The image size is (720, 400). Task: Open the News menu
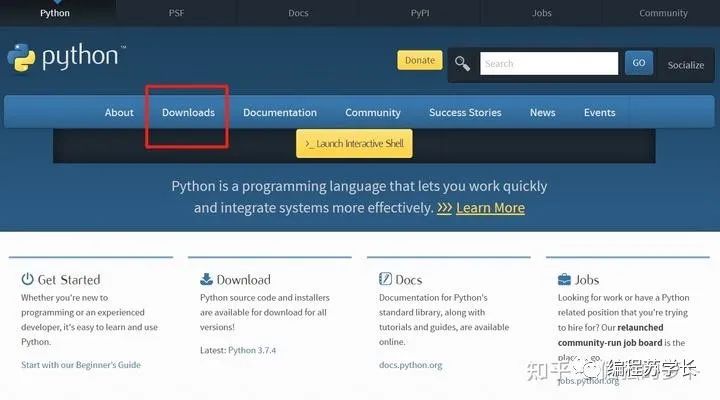coord(543,113)
